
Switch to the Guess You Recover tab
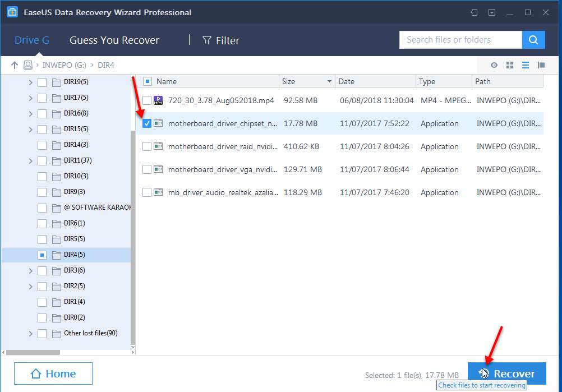[x=114, y=40]
